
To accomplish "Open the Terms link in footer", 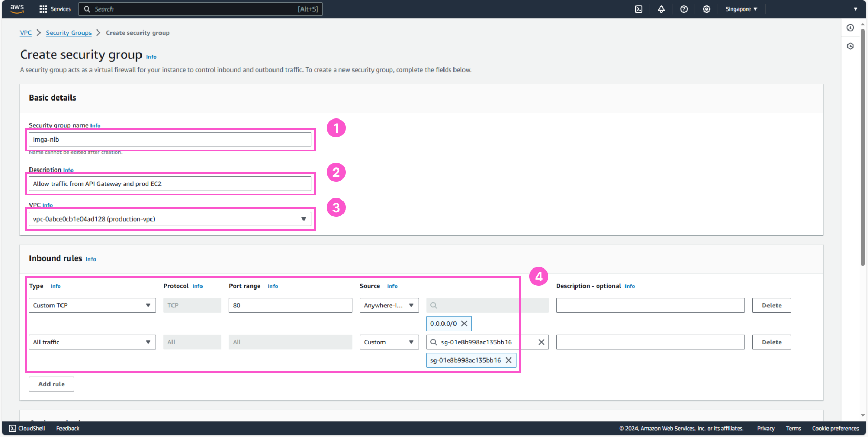I will pyautogui.click(x=793, y=429).
